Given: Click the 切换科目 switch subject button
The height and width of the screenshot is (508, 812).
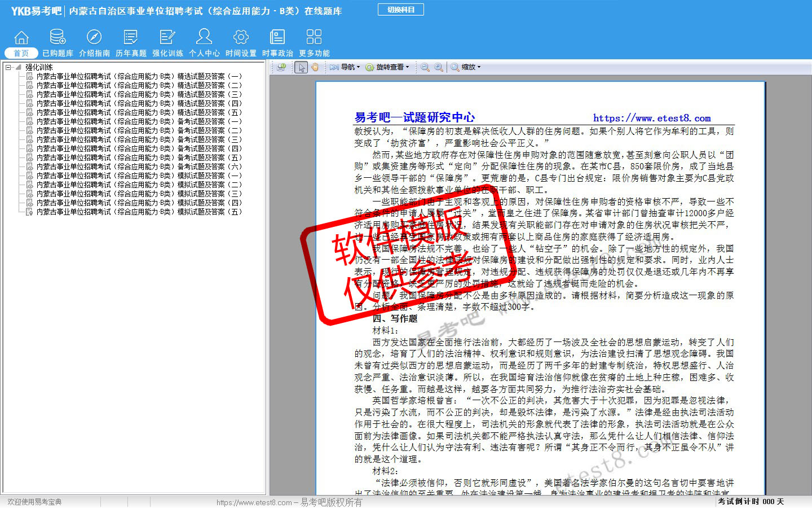Looking at the screenshot, I should pyautogui.click(x=401, y=10).
